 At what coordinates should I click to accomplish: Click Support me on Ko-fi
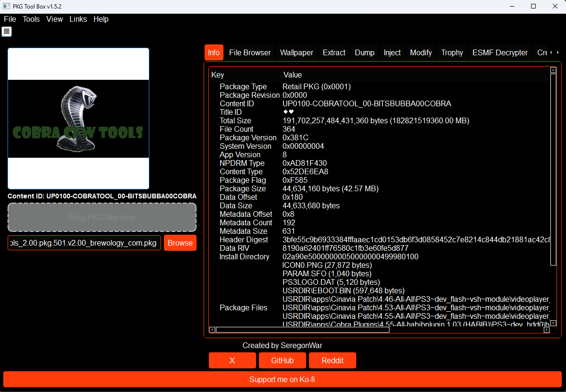tap(283, 380)
